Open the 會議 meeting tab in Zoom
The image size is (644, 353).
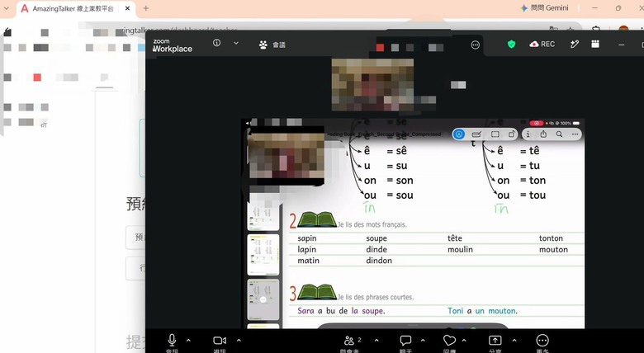click(272, 45)
